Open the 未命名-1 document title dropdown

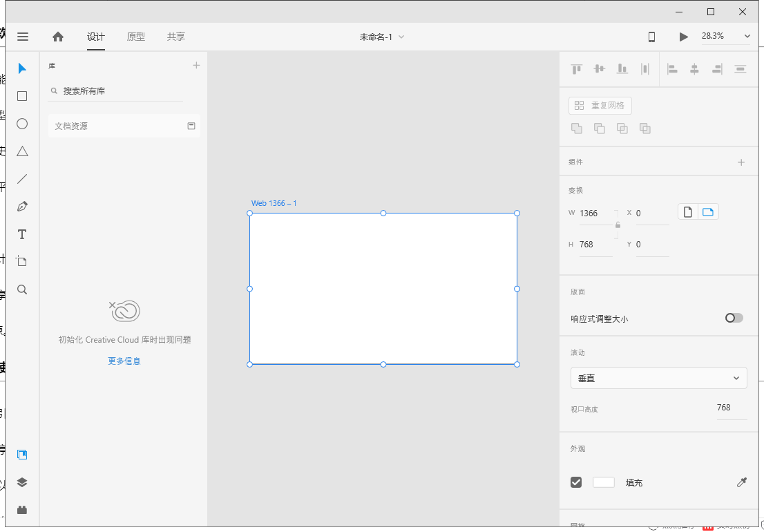[382, 37]
